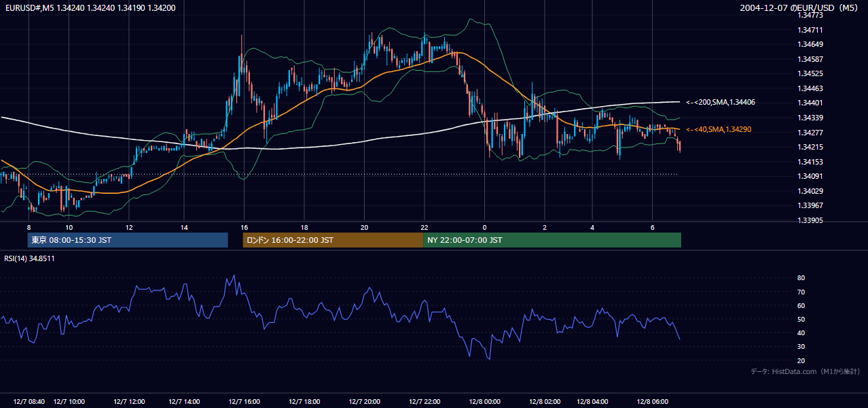The width and height of the screenshot is (868, 408).
Task: Select the 200 SMA label 1.34406
Action: (x=721, y=102)
